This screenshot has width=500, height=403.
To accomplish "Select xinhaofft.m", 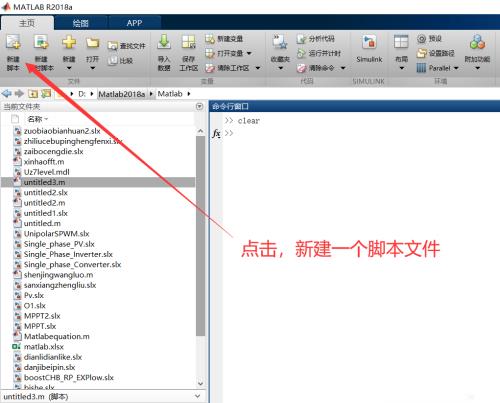I will pyautogui.click(x=44, y=162).
